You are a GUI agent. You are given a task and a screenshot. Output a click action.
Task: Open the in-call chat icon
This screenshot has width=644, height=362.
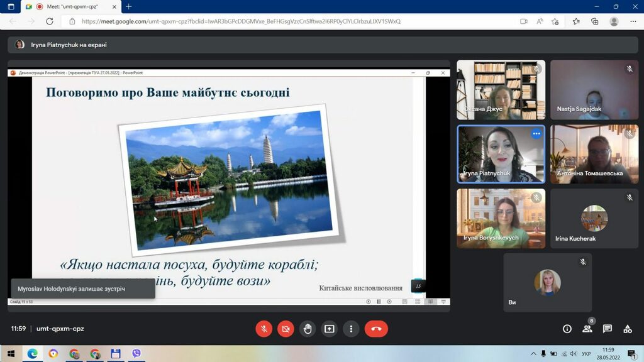coord(608,329)
